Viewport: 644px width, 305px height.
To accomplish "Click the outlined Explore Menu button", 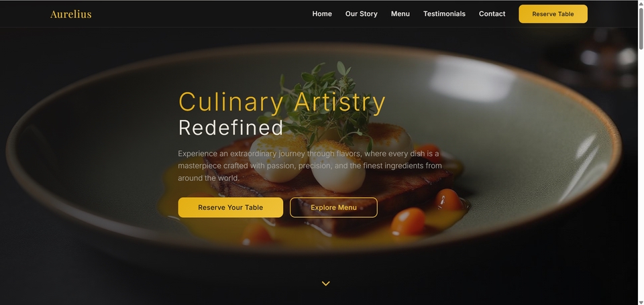I will tap(333, 207).
